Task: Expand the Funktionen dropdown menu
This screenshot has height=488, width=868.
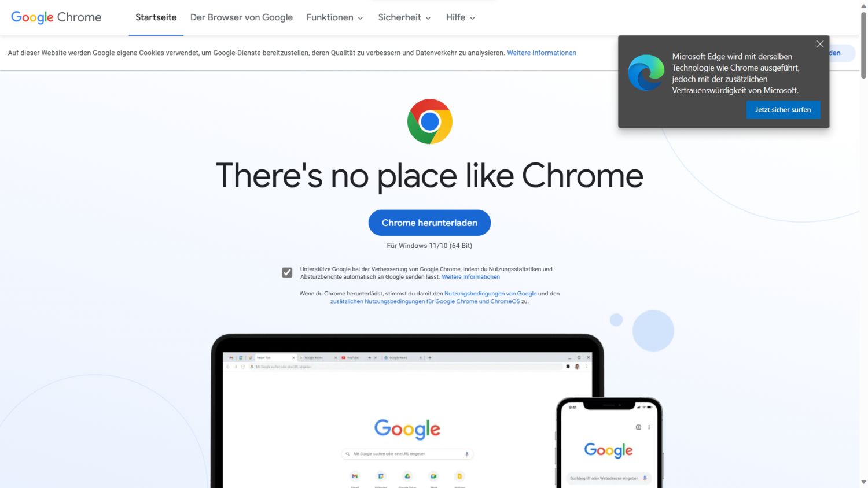Action: pyautogui.click(x=334, y=17)
